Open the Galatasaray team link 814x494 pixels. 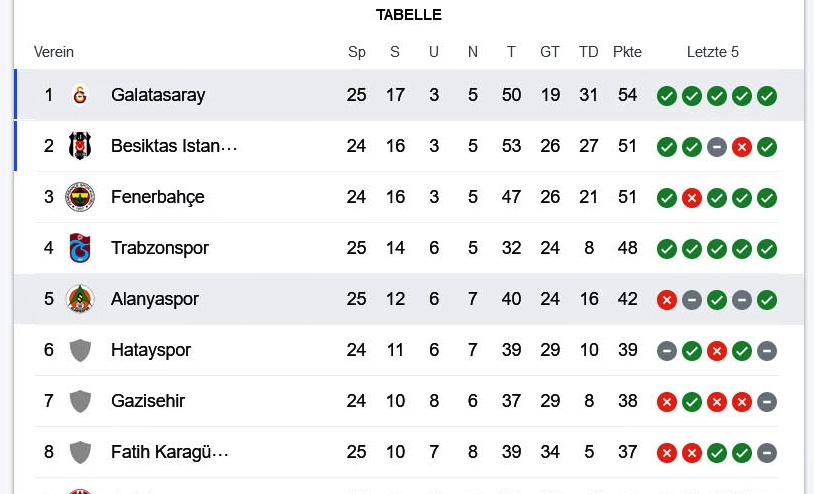tap(158, 95)
